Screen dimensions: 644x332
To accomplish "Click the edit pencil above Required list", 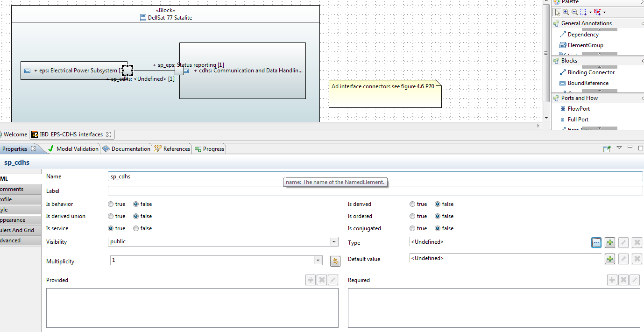I will (635, 280).
